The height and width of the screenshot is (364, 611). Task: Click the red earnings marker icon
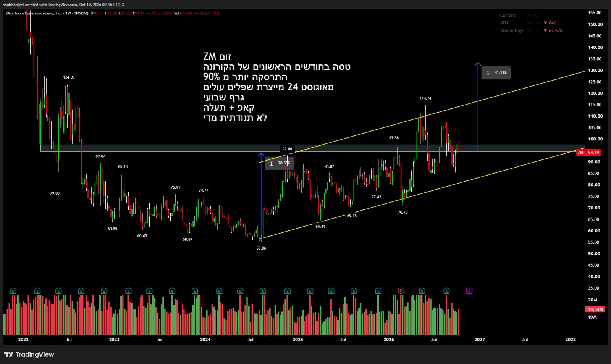(x=401, y=291)
